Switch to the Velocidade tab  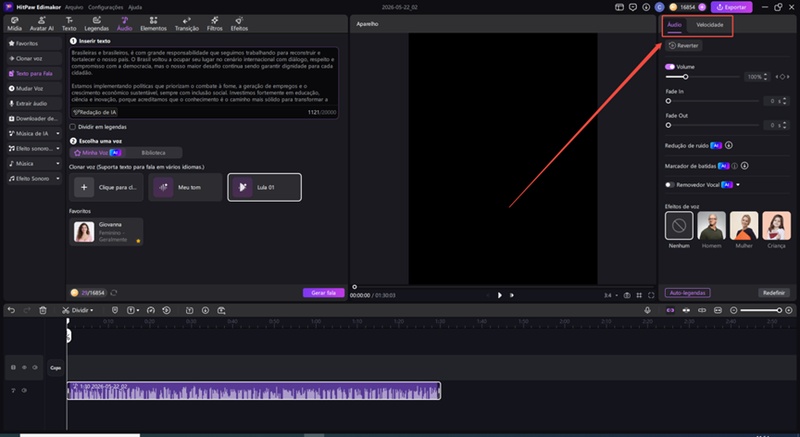710,24
